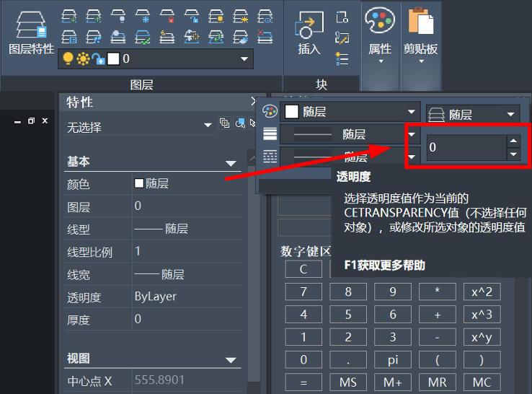Viewport: 532px width, 394px height.
Task: Click the transparency value input field
Action: pyautogui.click(x=465, y=147)
